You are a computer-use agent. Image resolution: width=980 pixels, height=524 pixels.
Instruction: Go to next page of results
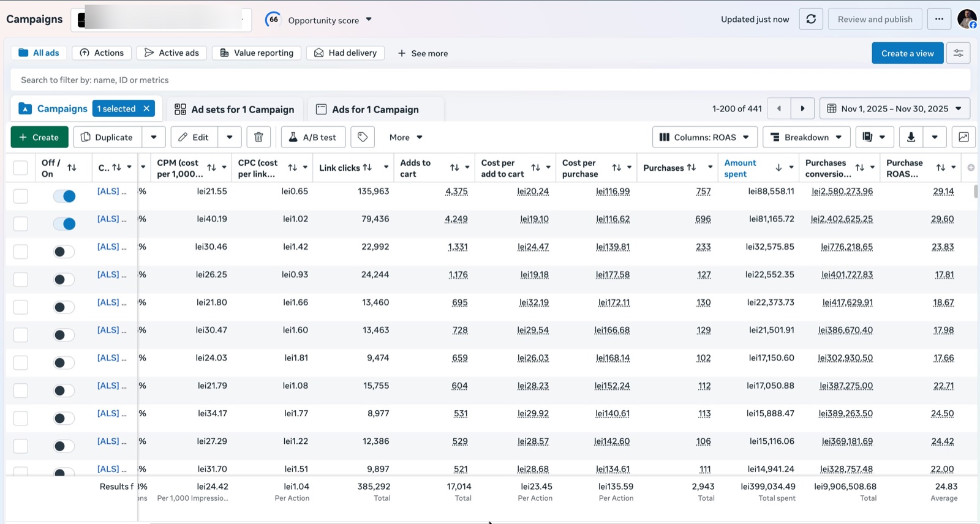click(802, 108)
